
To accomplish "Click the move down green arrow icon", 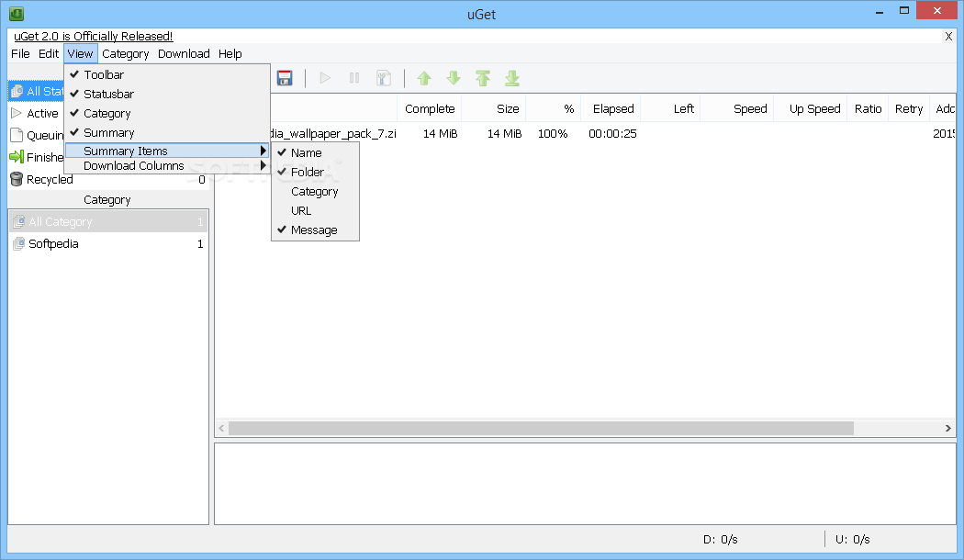I will [x=454, y=78].
